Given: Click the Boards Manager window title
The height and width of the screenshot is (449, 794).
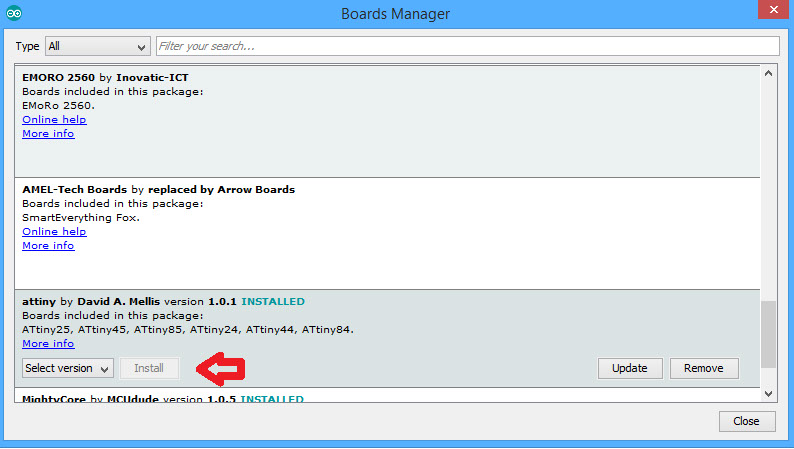Looking at the screenshot, I should tap(395, 14).
